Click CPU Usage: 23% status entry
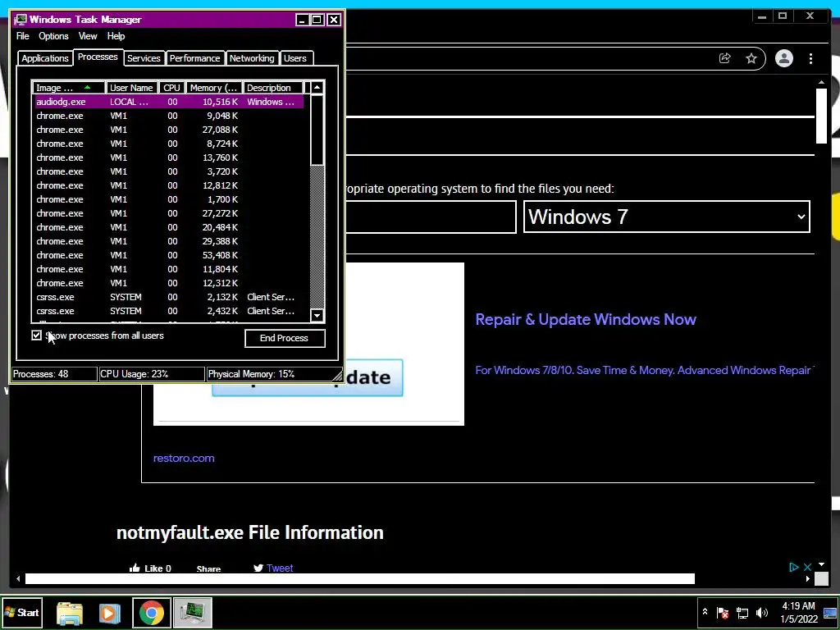840x630 pixels. (152, 374)
